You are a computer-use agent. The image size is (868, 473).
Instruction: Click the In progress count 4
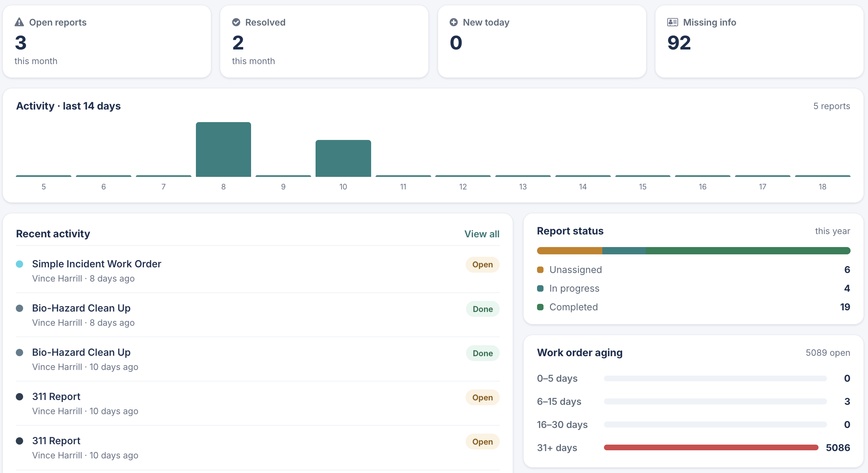847,288
